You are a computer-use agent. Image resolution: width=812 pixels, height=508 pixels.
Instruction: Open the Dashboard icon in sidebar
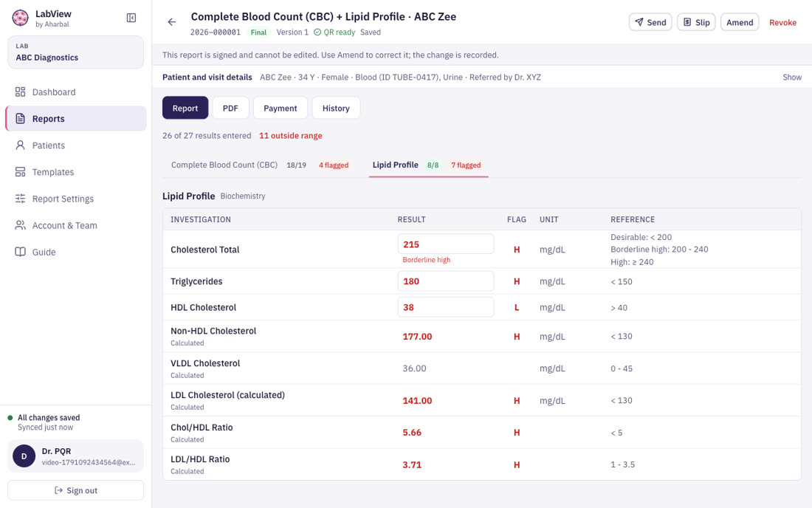point(20,92)
